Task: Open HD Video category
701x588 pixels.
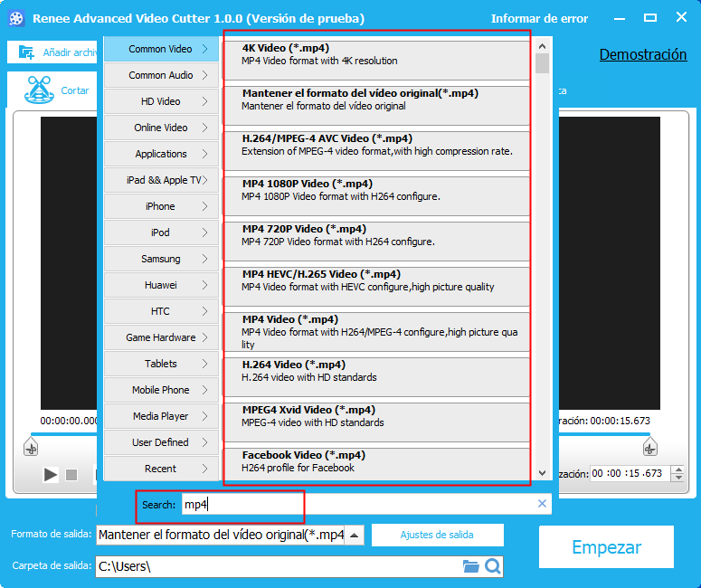Action: point(161,101)
